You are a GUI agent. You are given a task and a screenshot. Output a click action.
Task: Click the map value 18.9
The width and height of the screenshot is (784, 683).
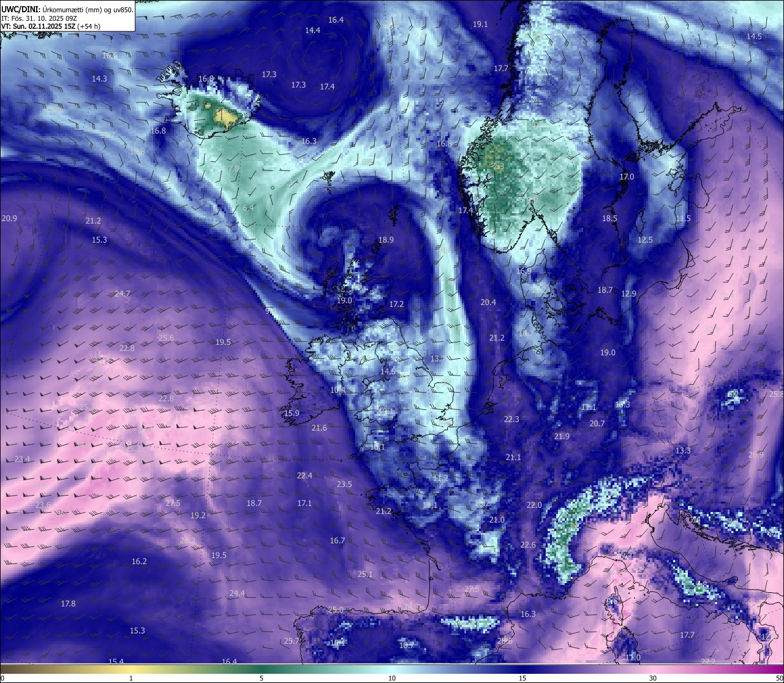tap(386, 240)
